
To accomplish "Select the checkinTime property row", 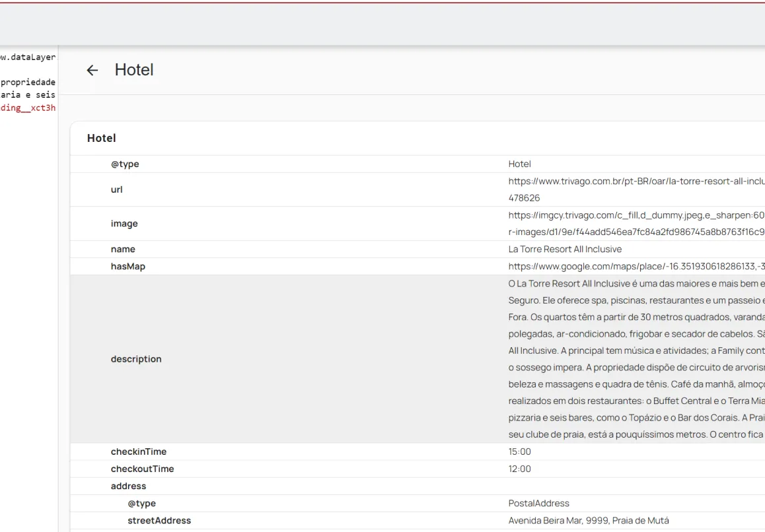I will (x=139, y=451).
